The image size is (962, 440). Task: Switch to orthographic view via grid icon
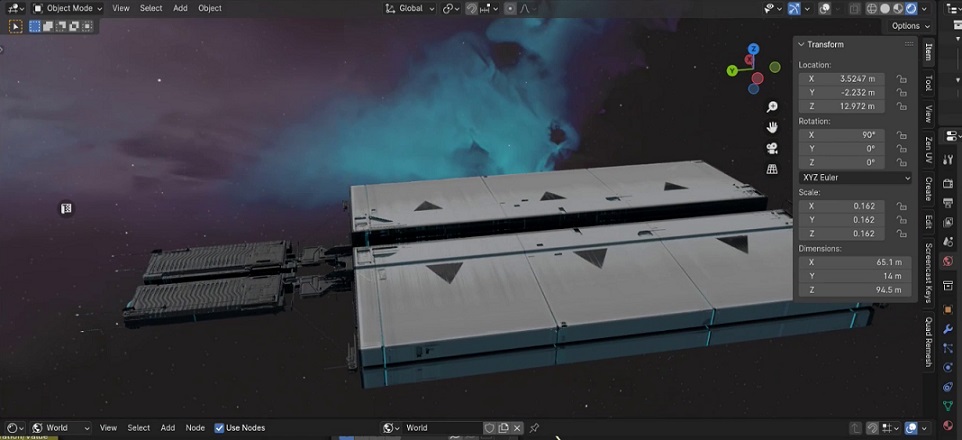tap(772, 169)
